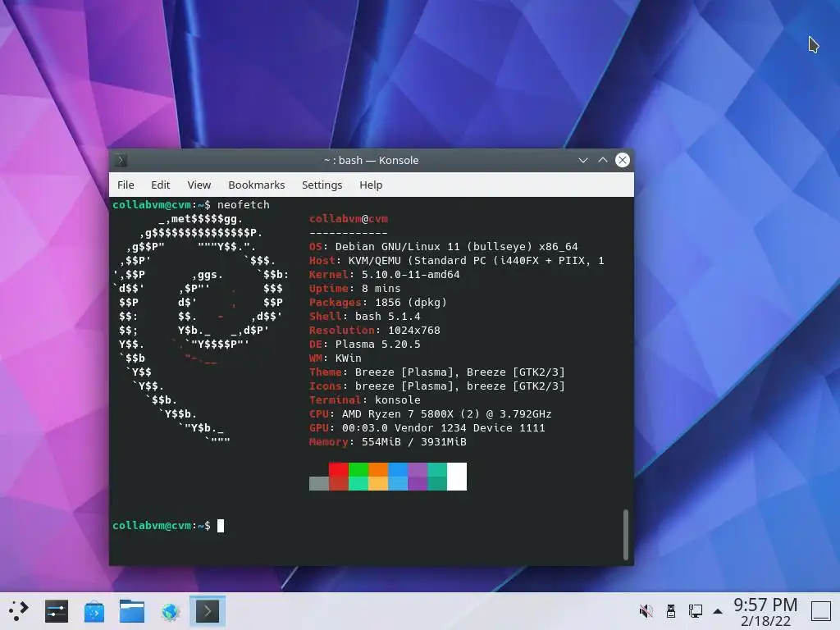Click the 'GPU: 00:03.0 Vendor 1234' line

click(427, 428)
